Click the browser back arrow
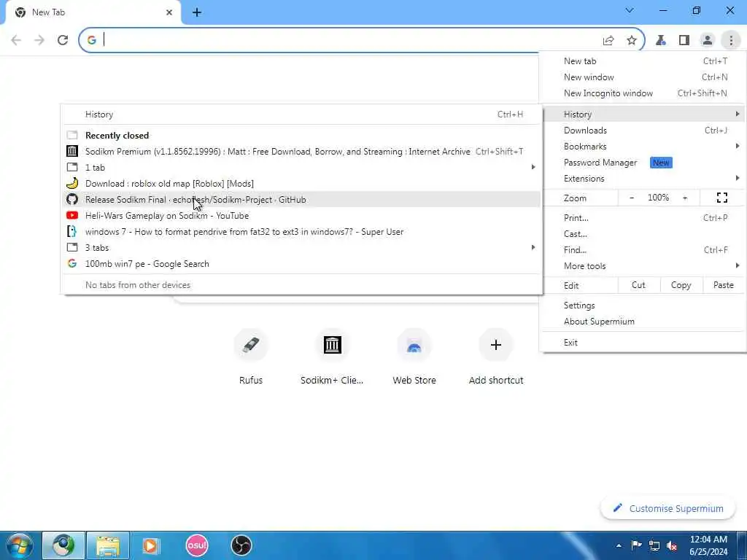Screen dimensions: 747x560 [16, 40]
